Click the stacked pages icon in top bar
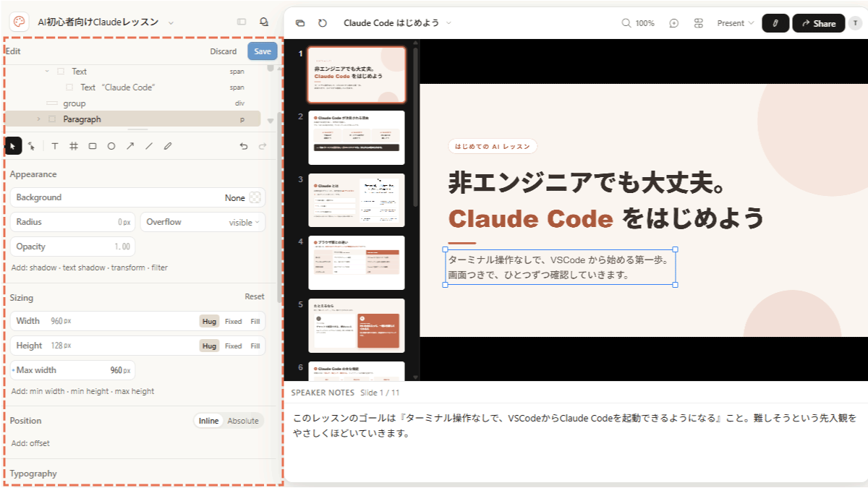Image resolution: width=868 pixels, height=488 pixels. tap(300, 23)
